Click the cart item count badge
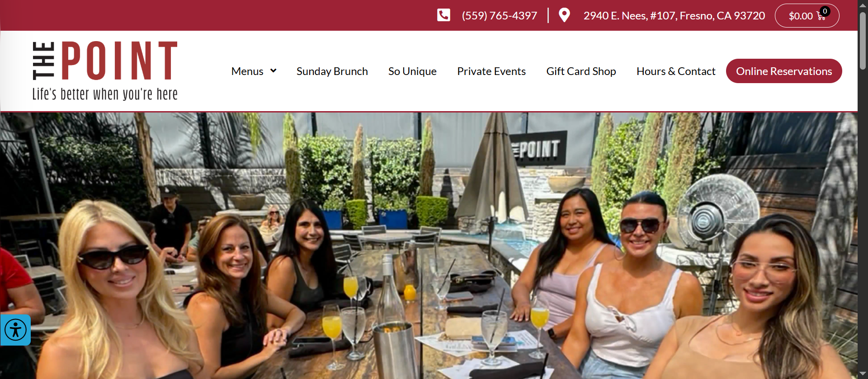 [825, 11]
